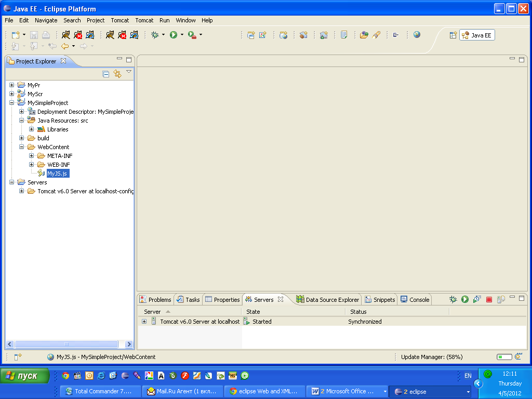Click the new launch configuration icon before the globe

click(x=262, y=35)
